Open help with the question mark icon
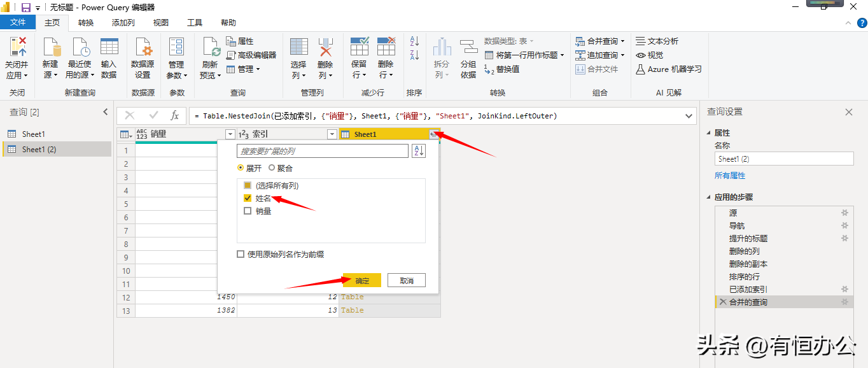The width and height of the screenshot is (868, 368). click(x=862, y=23)
